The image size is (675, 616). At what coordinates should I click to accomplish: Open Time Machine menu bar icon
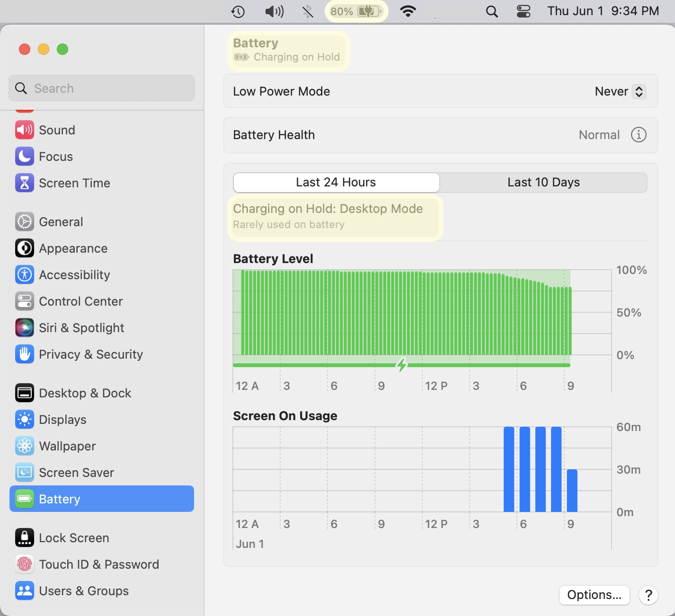pos(238,11)
